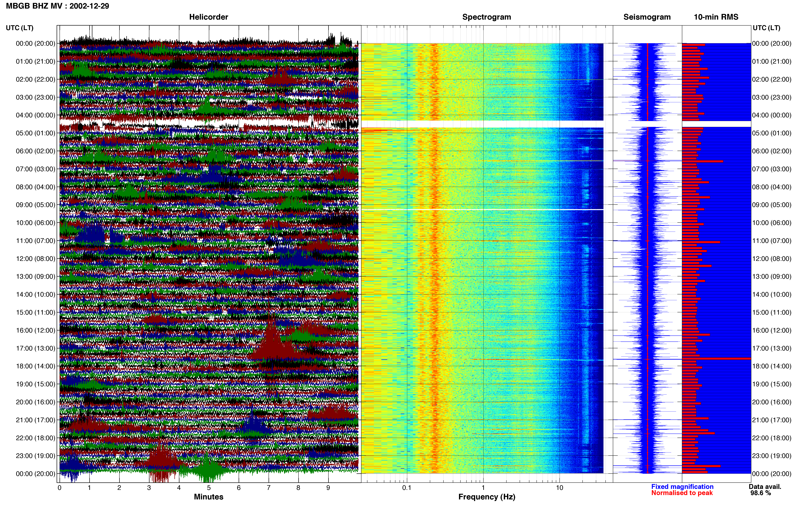Click the Spectrogram panel heading

point(487,17)
